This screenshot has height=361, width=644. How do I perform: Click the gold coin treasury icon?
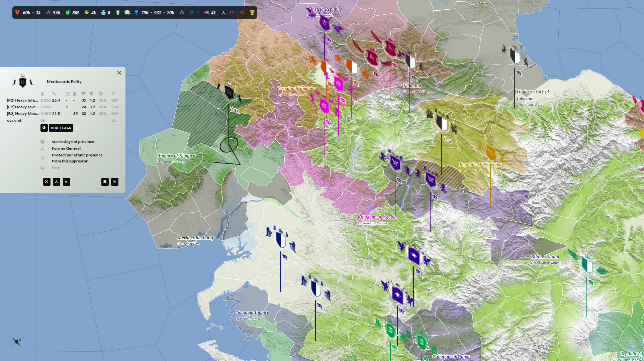[87, 12]
